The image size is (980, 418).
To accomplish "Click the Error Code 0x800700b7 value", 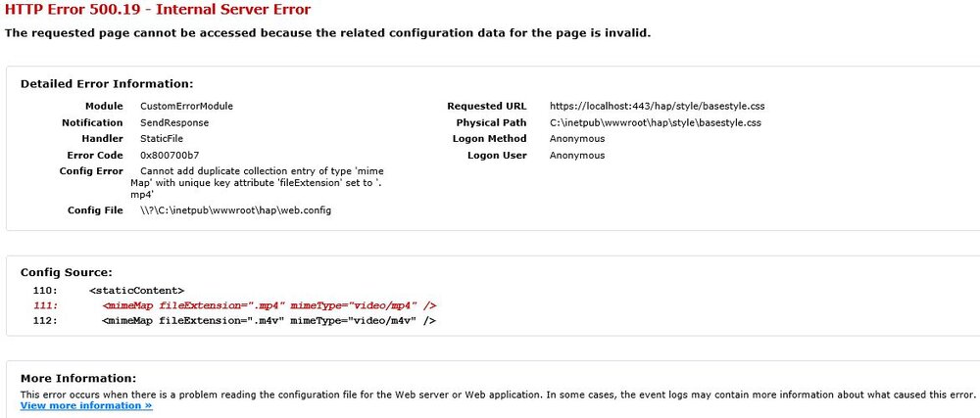I will coord(170,156).
